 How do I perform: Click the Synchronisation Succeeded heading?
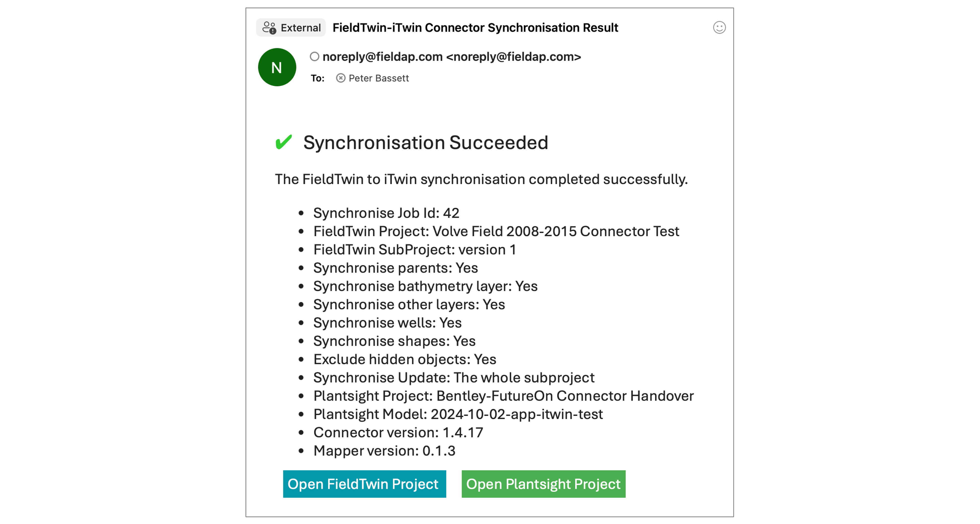[x=425, y=143]
